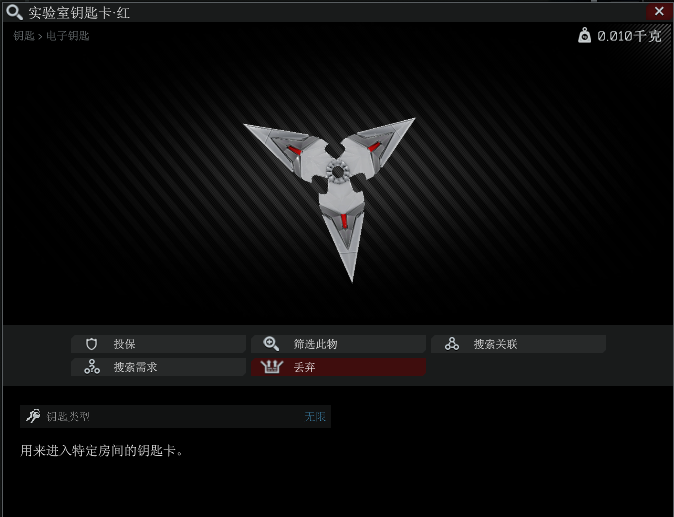Image resolution: width=674 pixels, height=517 pixels.
Task: Open the 电子钥匙 breadcrumb subcategory
Action: 67,36
